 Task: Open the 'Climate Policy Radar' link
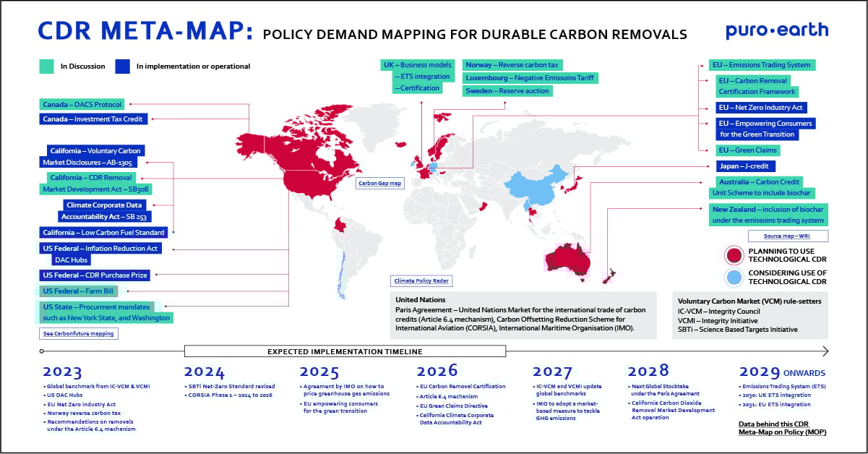tap(421, 281)
